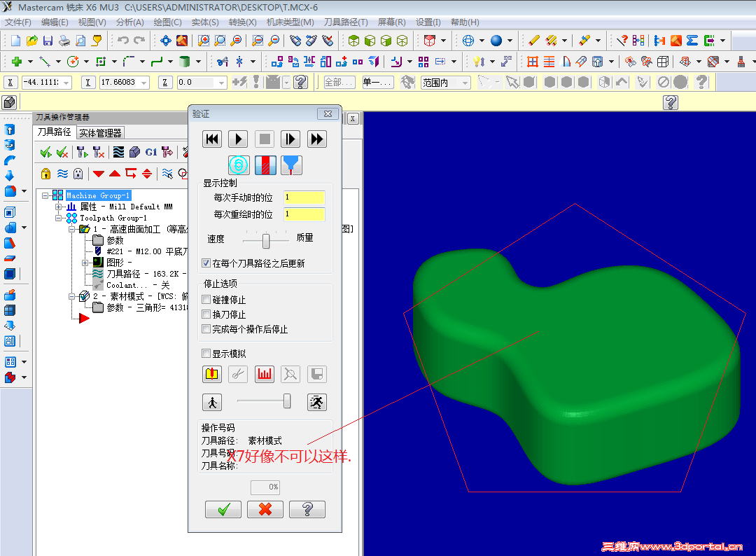Switch to the 刀具路径 tab
The image size is (756, 556).
(55, 132)
